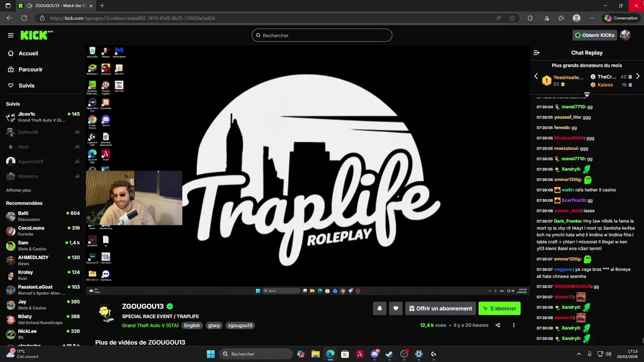Screen dimensions: 644x362
Task: Click Yessinsalle top donor name
Action: pos(569,77)
